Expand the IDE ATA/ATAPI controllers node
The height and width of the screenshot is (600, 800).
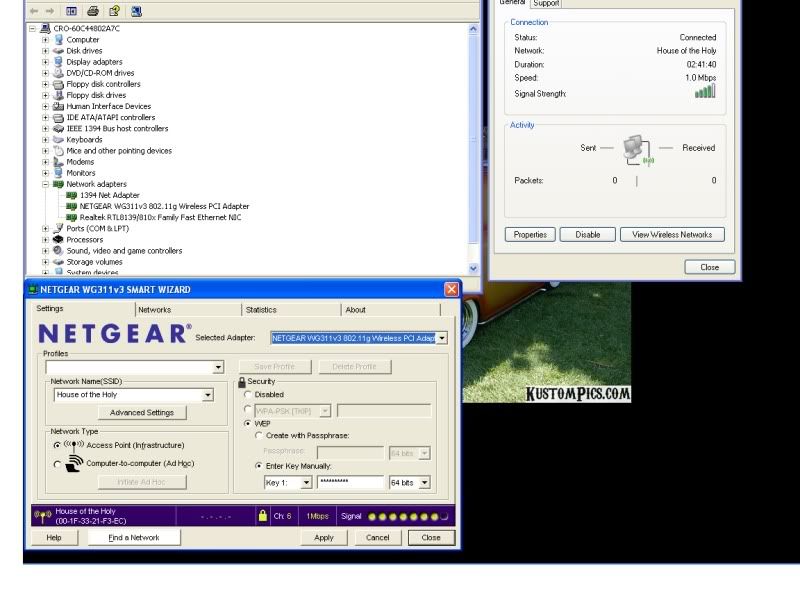45,117
